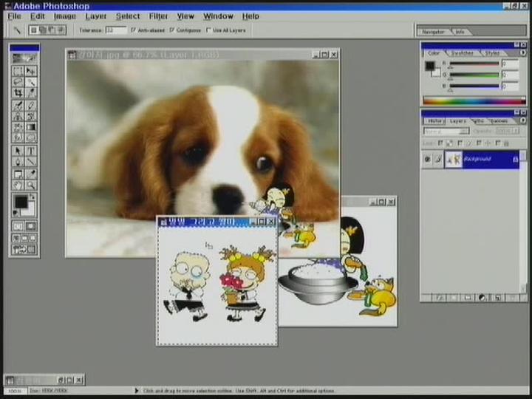Open the Info tab in palette well

460,32
